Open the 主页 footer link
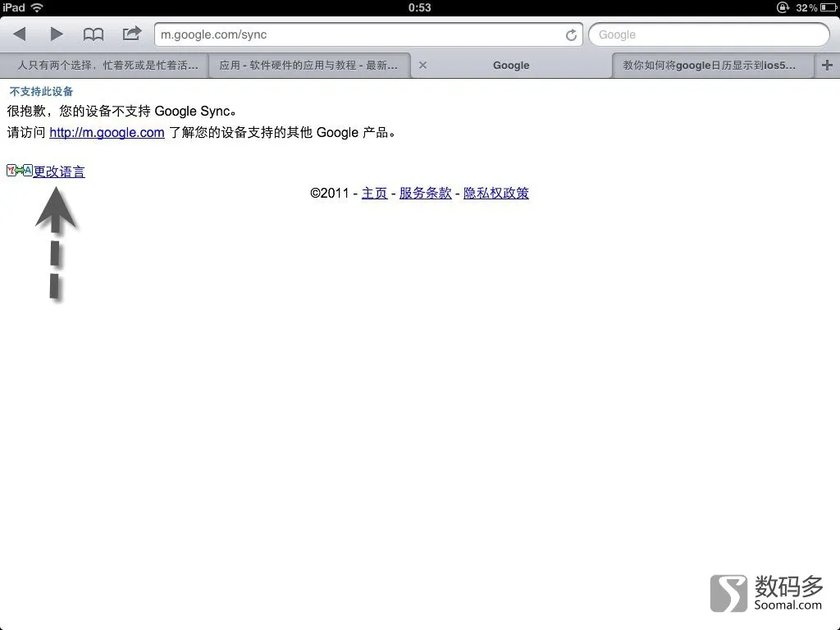The height and width of the screenshot is (630, 840). pyautogui.click(x=374, y=193)
